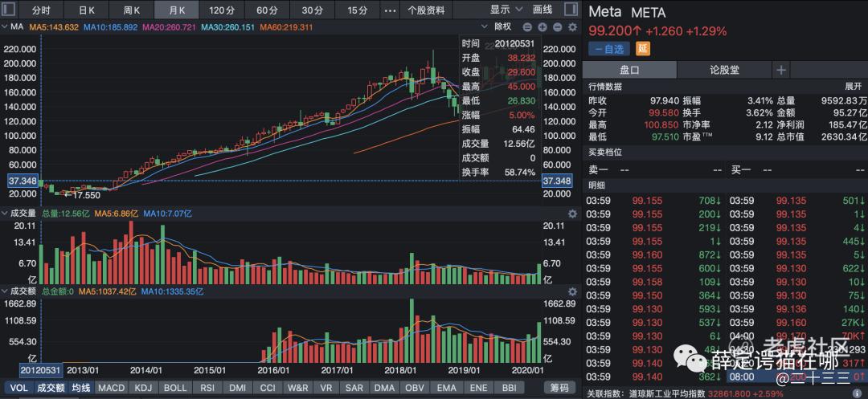Screen dimensions: 868x399
Task: Toggle the right sidebar panel icon
Action: (x=571, y=10)
